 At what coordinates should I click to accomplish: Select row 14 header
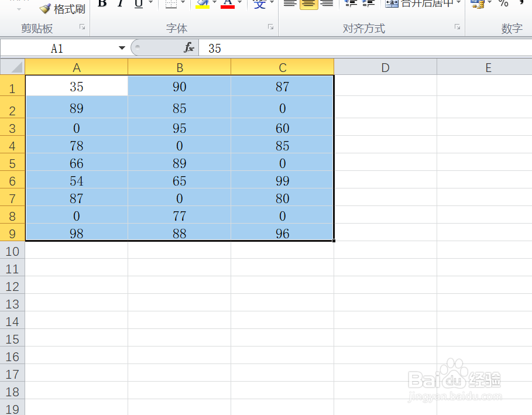coord(12,321)
